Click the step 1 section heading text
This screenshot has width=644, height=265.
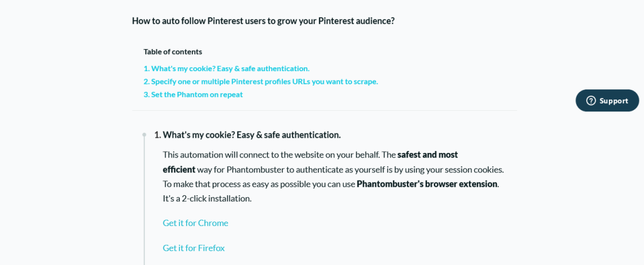click(247, 135)
